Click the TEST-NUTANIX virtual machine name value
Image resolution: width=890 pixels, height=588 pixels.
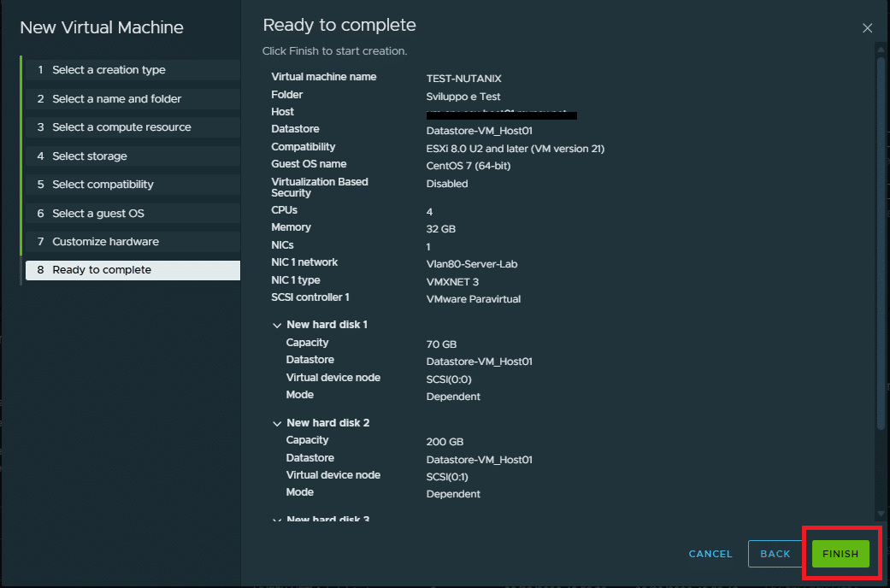click(x=463, y=78)
